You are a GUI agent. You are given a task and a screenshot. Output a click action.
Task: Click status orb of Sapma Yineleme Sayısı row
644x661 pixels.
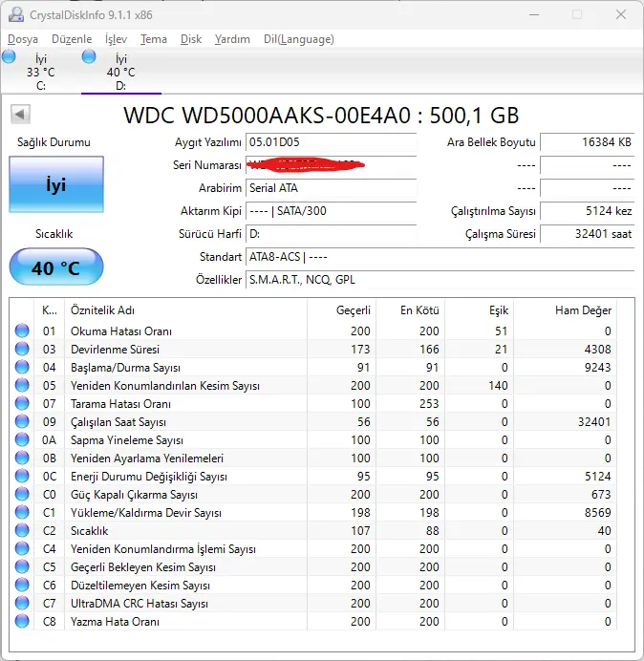click(22, 439)
